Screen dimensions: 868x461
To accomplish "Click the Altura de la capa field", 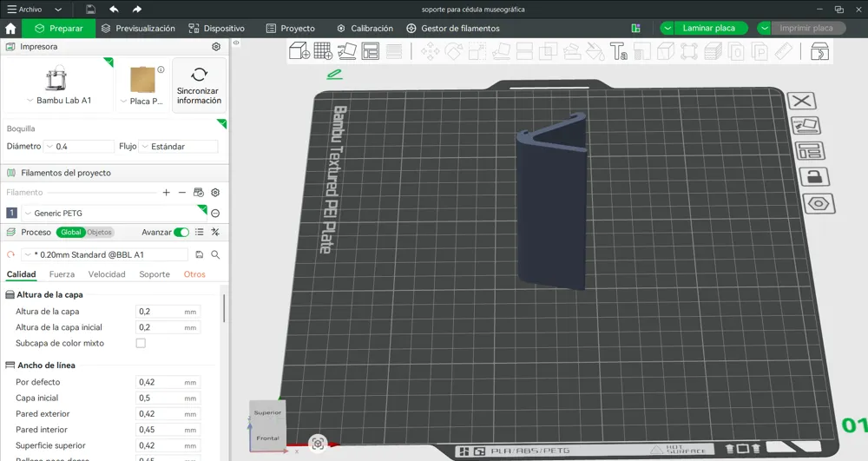I will coord(168,312).
